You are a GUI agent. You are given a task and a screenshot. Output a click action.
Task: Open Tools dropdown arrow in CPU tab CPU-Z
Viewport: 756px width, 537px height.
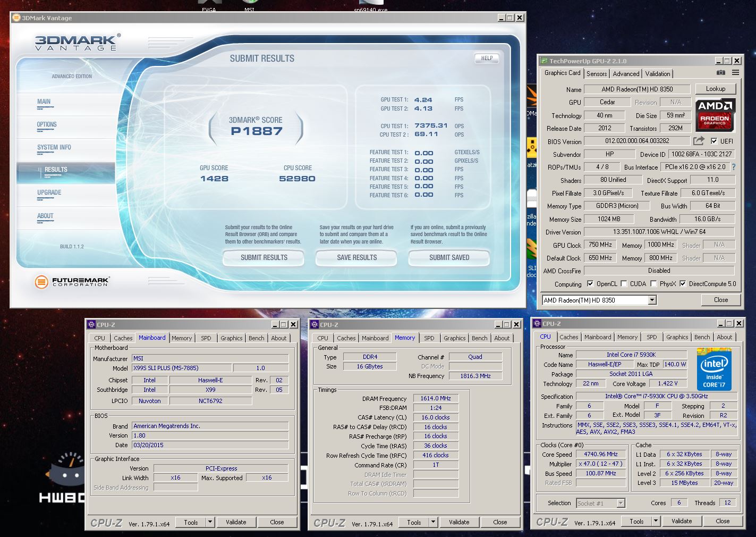coord(656,521)
